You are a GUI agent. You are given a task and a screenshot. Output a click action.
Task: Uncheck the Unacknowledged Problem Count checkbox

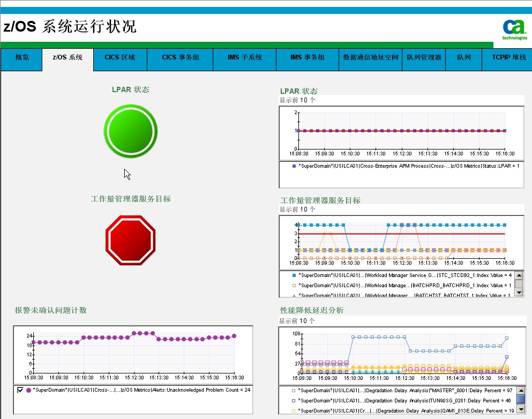click(20, 390)
